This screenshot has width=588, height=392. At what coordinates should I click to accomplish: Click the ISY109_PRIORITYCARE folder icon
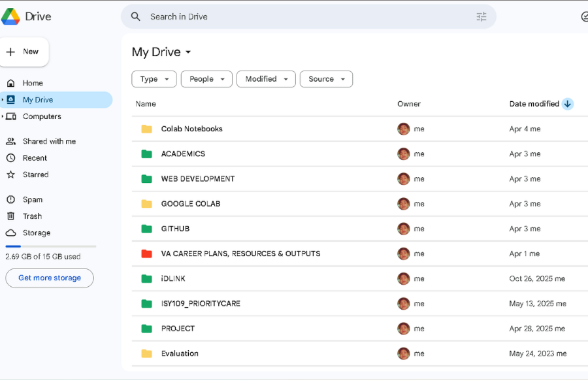coord(146,303)
